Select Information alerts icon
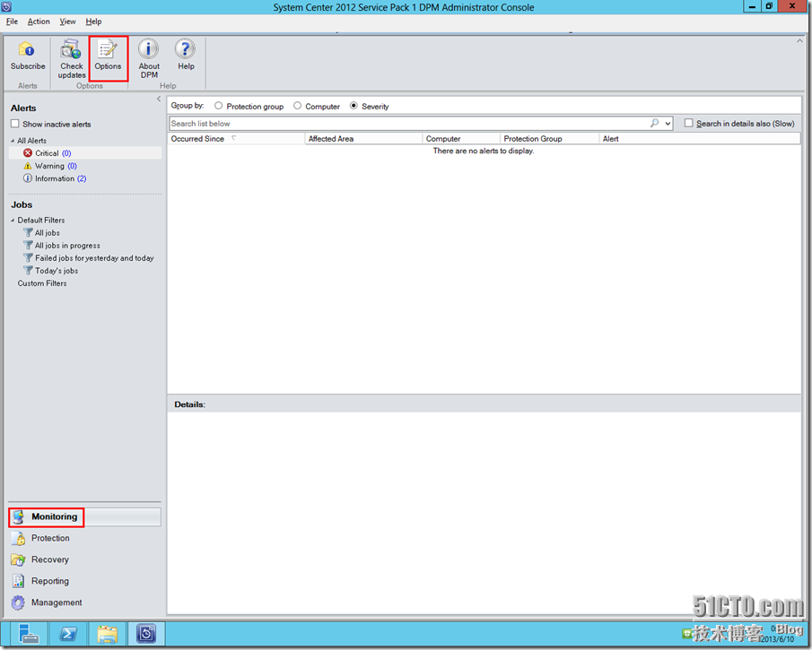812x650 pixels. pos(28,178)
